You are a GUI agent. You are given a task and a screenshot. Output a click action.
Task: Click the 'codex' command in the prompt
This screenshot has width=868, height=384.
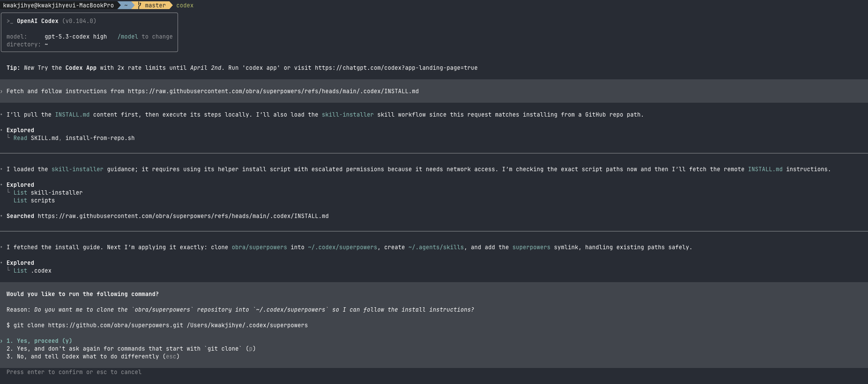185,5
